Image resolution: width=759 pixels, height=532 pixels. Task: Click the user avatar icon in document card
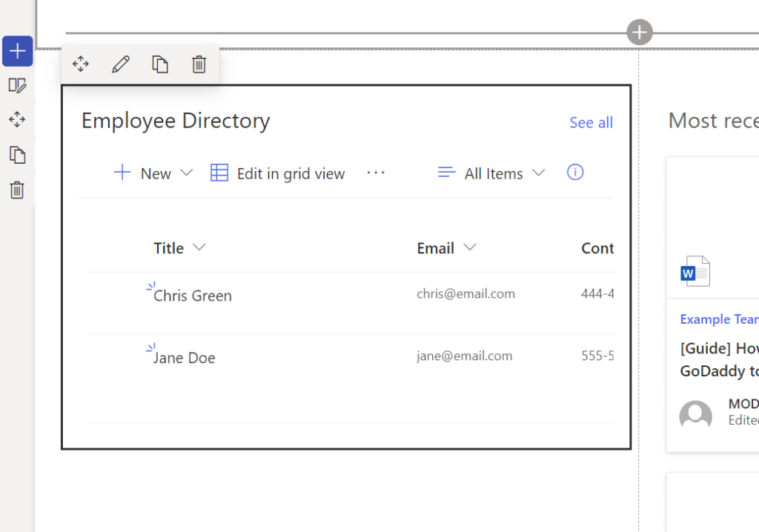695,415
